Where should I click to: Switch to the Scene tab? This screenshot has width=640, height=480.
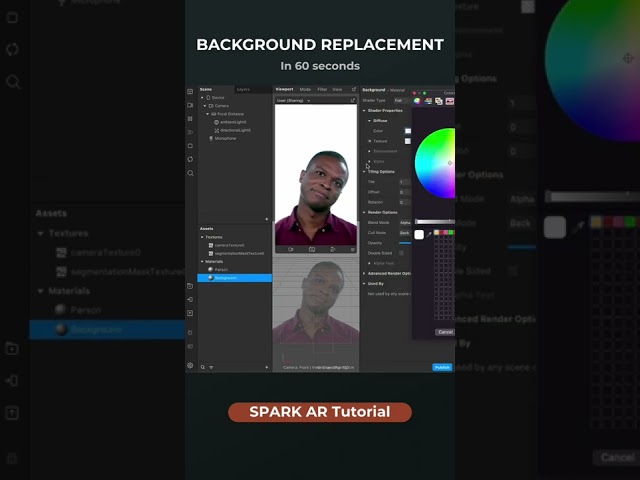[206, 89]
